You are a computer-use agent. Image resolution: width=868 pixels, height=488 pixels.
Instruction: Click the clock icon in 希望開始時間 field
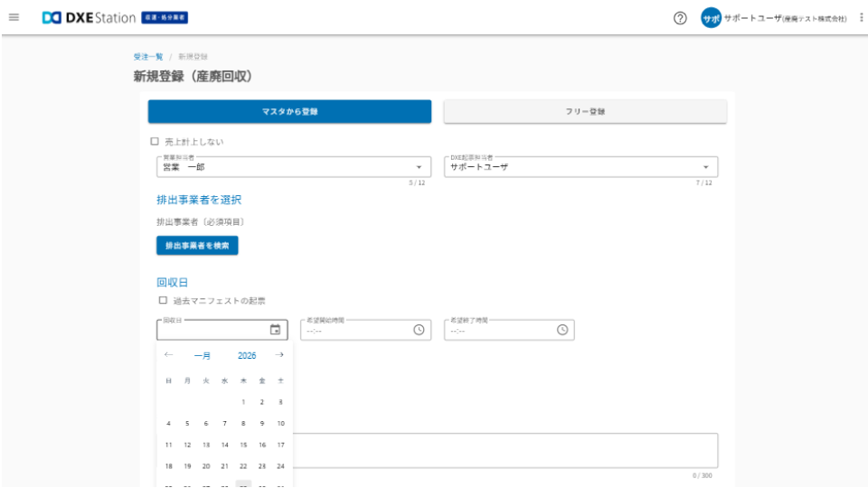pos(419,330)
